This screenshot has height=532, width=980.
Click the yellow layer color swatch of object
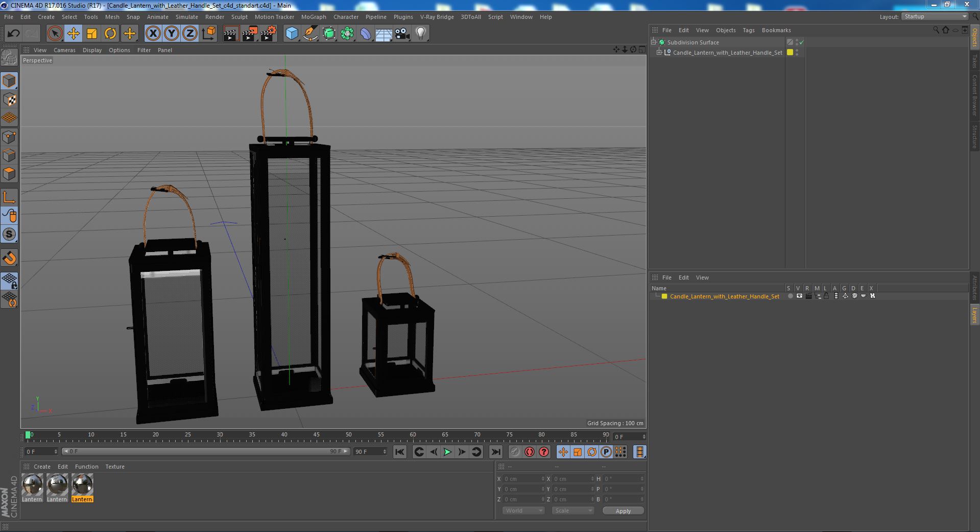[790, 52]
